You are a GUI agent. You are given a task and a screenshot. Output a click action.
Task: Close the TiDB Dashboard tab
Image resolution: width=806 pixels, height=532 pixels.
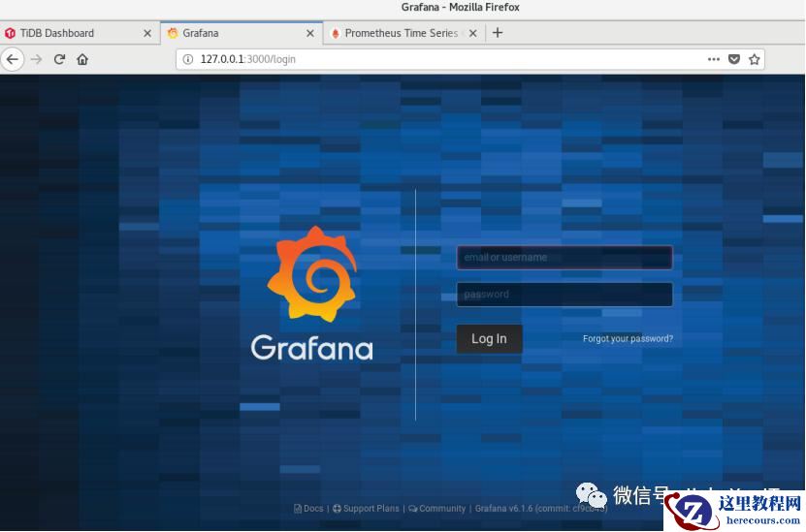(147, 33)
